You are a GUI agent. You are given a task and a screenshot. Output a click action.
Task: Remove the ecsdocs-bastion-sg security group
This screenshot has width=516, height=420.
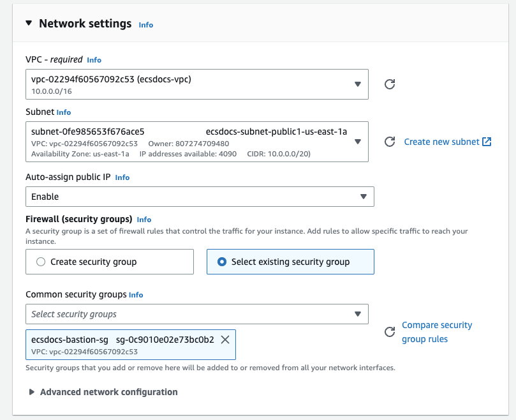[x=225, y=340]
